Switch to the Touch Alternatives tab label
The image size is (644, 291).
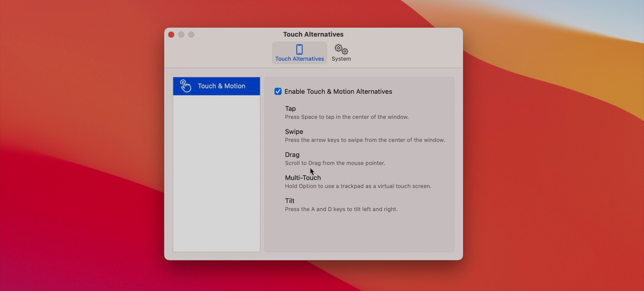[x=299, y=59]
